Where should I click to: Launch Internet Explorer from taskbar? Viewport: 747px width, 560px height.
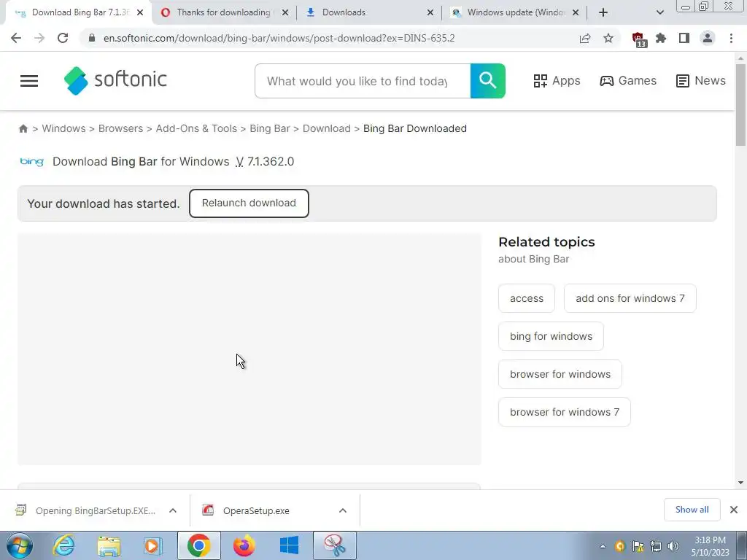[x=64, y=545]
